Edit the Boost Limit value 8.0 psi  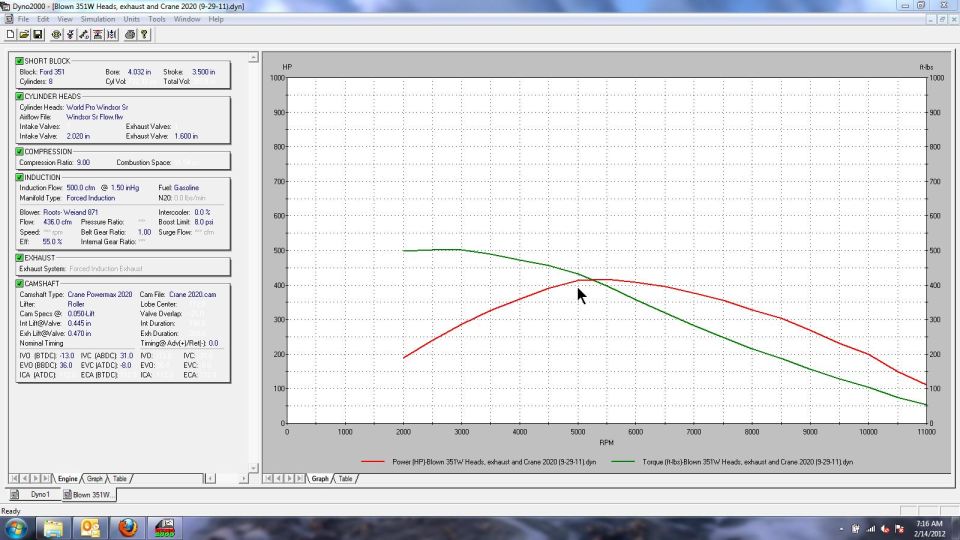(203, 222)
